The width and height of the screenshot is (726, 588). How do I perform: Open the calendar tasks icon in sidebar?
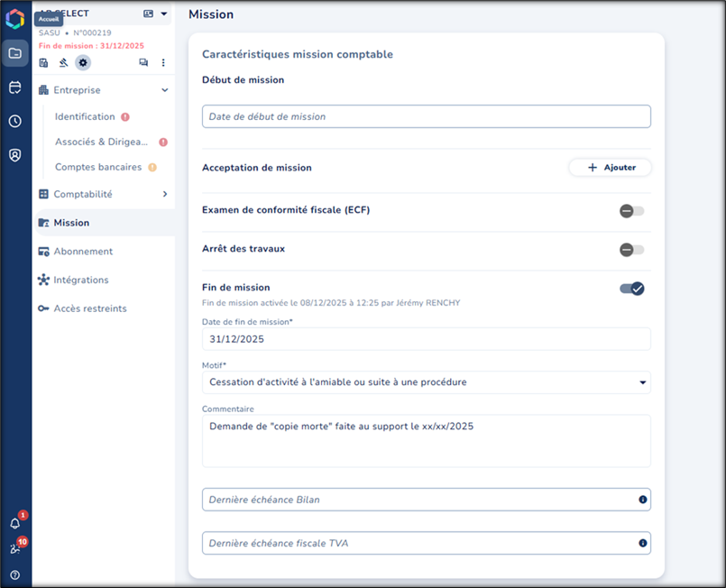click(15, 87)
